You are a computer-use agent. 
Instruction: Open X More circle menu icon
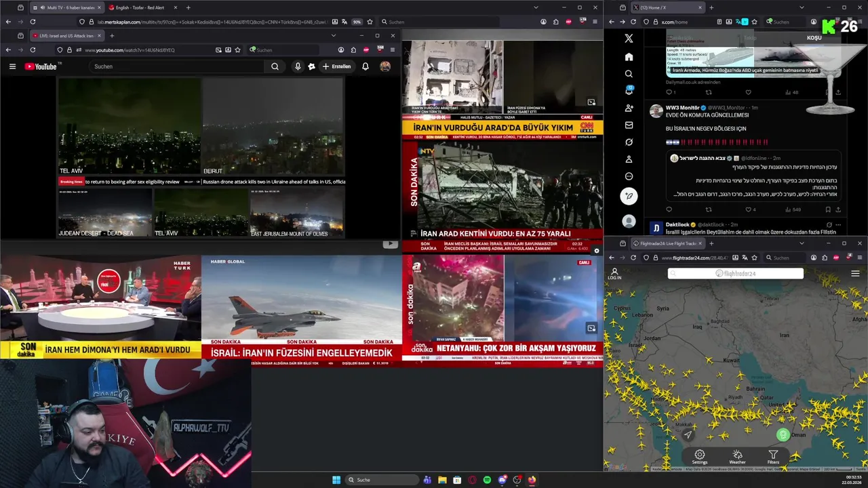(629, 176)
